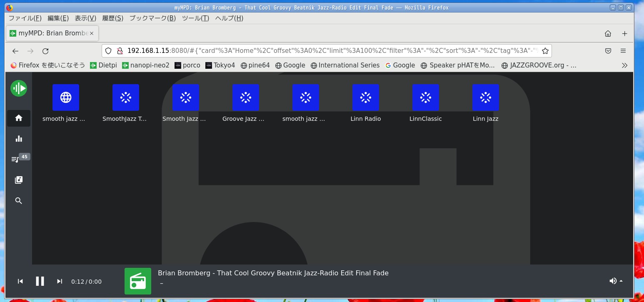Play the LinnClassic home shortcut
The image size is (644, 302).
pos(425,97)
